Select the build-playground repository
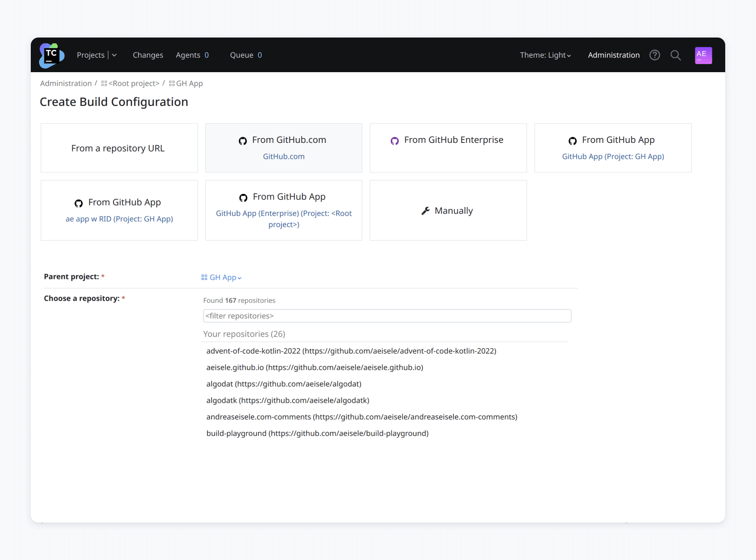The height and width of the screenshot is (560, 756). point(317,433)
